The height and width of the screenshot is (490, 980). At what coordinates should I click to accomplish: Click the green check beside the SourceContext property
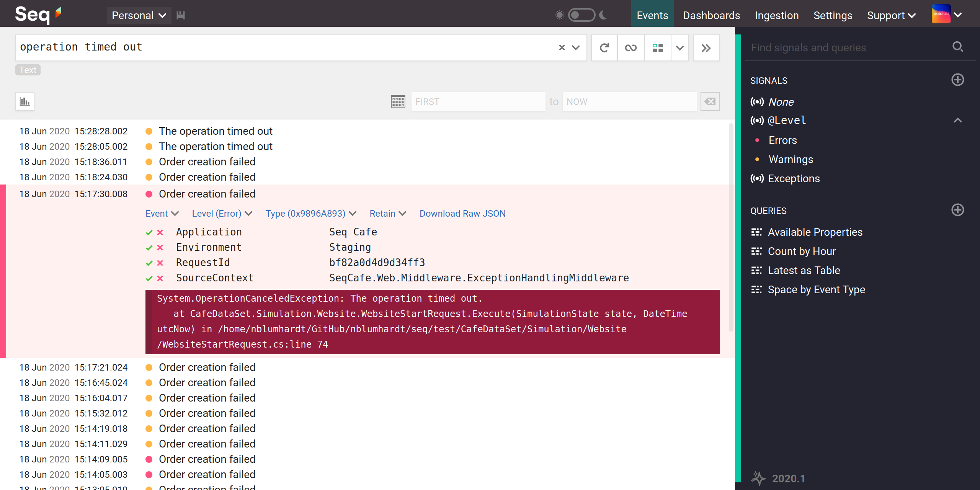[149, 278]
